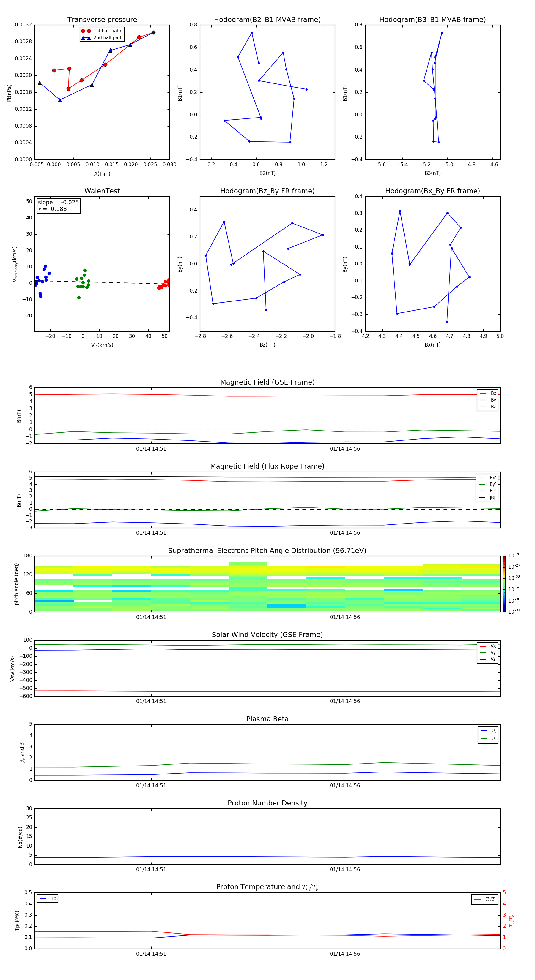Click the pitch angle colorbar
Viewport: 535px width, 980px height.
[x=504, y=584]
